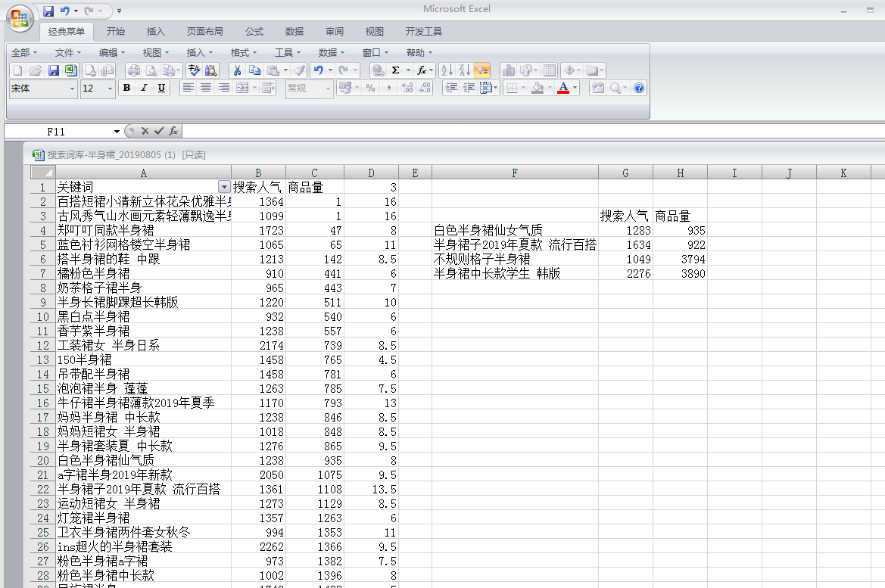Click the Percent style icon
885x588 pixels.
[370, 89]
